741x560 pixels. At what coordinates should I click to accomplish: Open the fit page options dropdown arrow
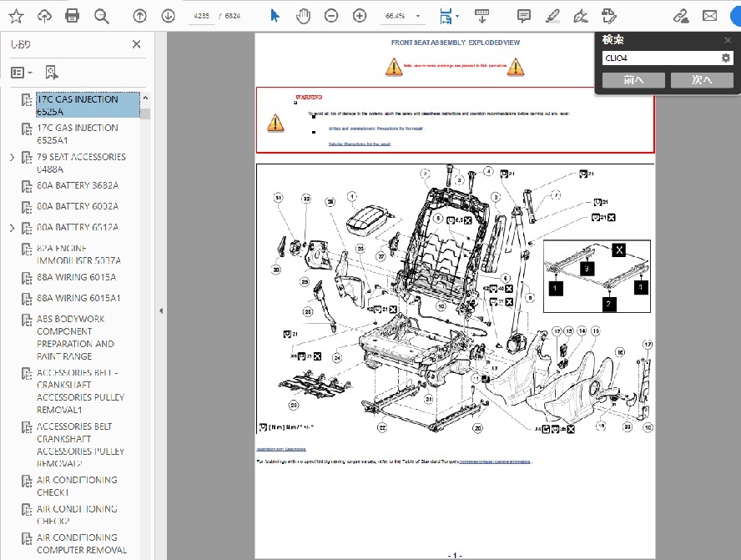point(457,17)
